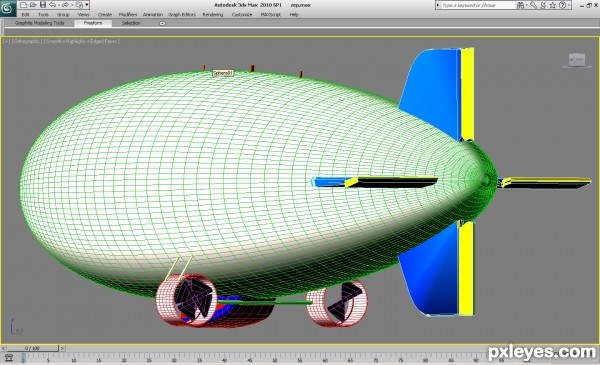Click the next frame arrow button

62,349
